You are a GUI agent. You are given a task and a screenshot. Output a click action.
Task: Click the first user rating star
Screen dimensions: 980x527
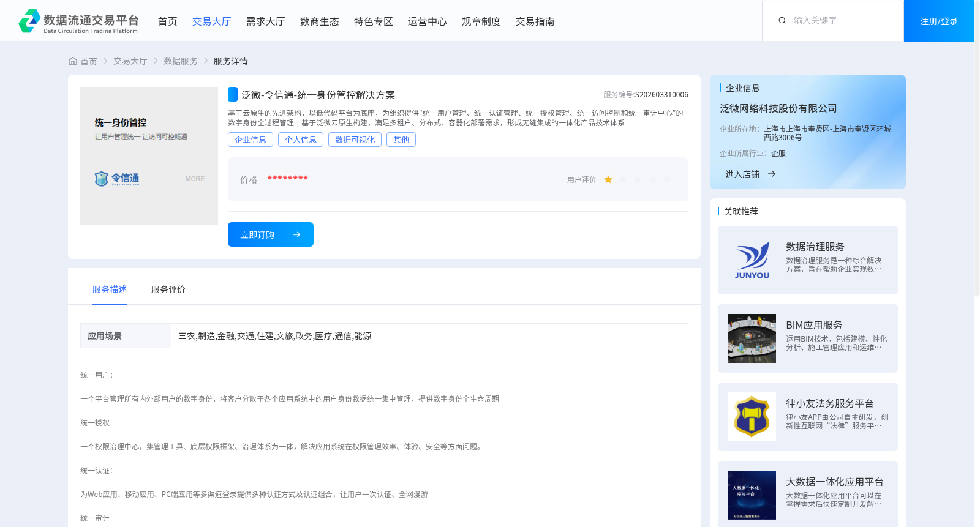coord(608,179)
